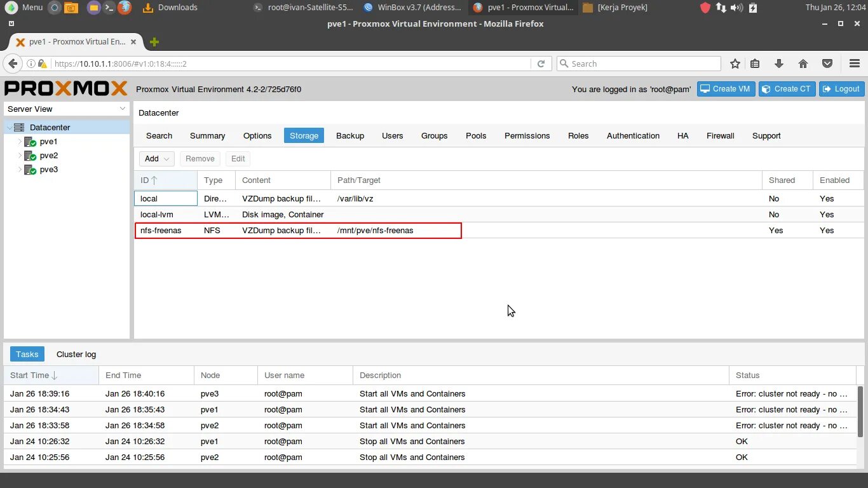Click the Edit storage button
This screenshot has height=488, width=868.
[238, 159]
